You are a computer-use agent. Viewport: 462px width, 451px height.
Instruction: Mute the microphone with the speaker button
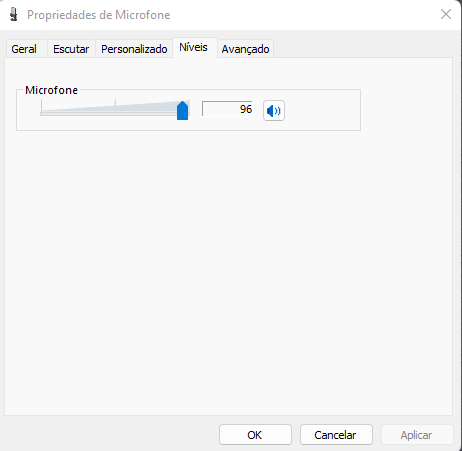(x=274, y=111)
